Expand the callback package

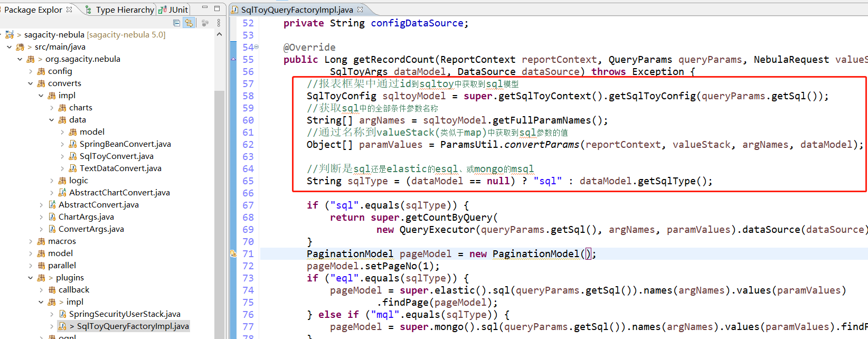click(x=41, y=290)
